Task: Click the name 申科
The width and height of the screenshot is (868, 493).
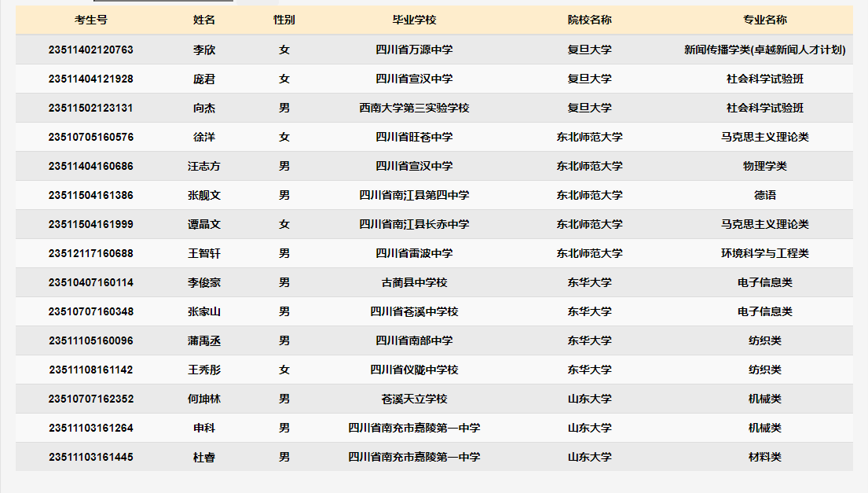Action: click(x=203, y=428)
